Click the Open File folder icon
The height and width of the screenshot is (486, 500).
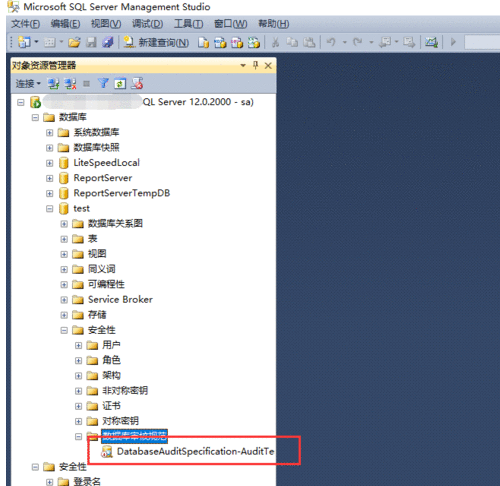[x=74, y=42]
